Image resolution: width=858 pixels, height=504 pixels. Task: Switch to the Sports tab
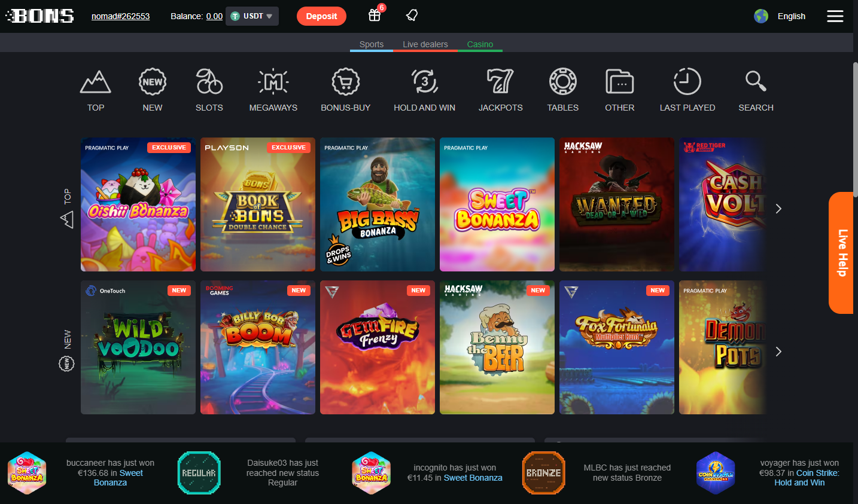(372, 44)
